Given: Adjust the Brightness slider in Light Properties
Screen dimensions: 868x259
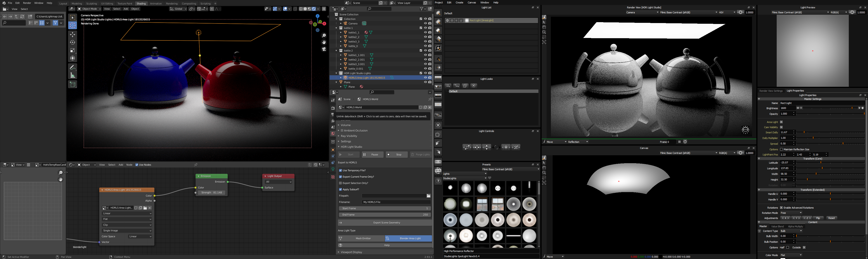Looking at the screenshot, I should 830,108.
